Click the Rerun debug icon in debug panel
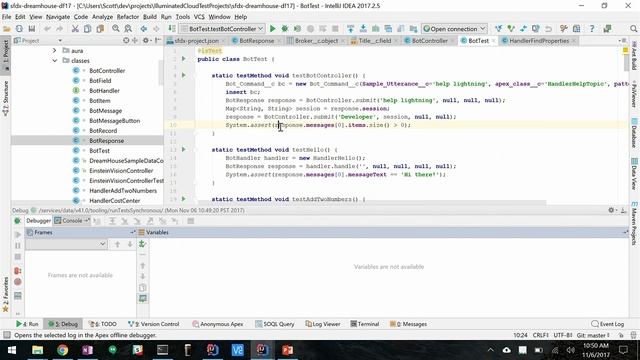Screen dimensions: 640x360 (18, 221)
